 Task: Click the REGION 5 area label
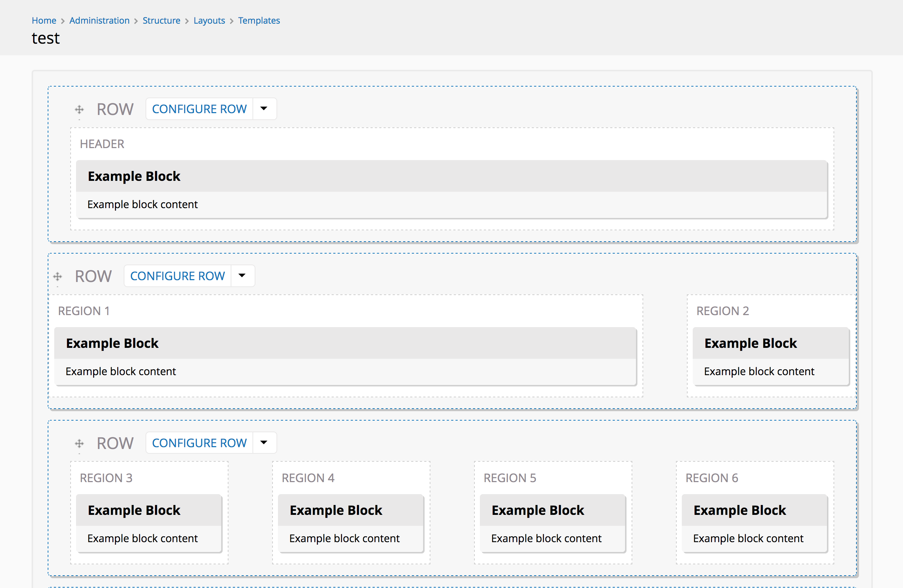[x=510, y=478]
